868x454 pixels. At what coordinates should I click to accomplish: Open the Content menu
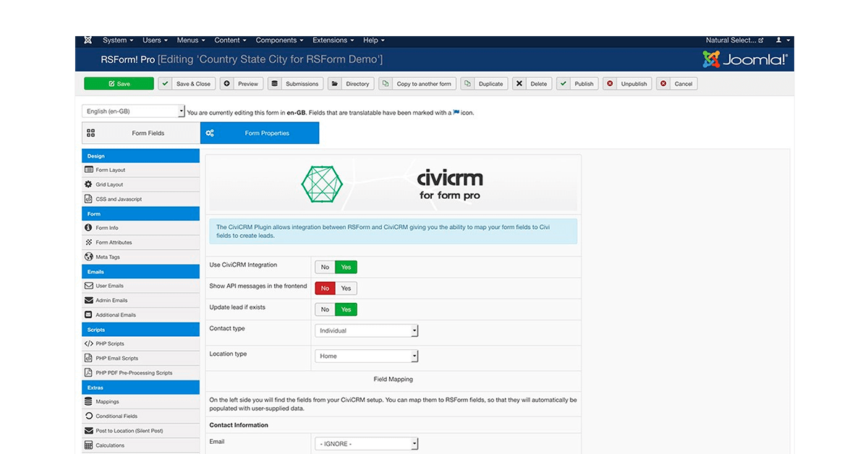point(230,40)
